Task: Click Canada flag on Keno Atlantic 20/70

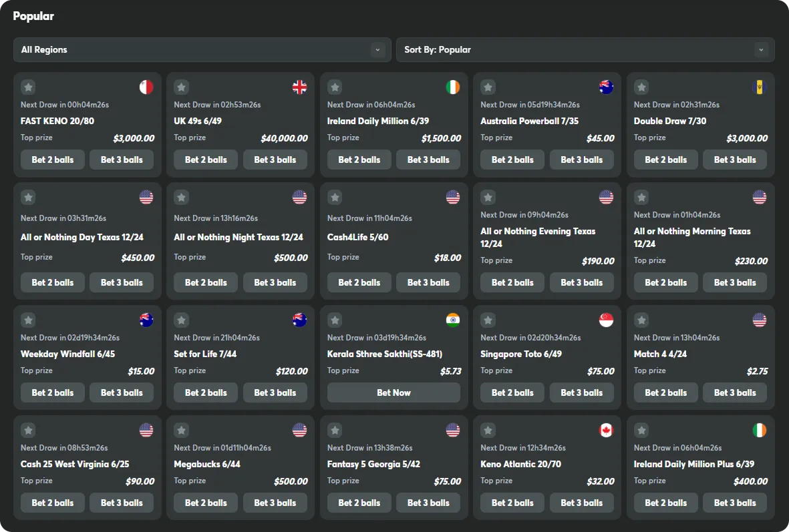Action: click(607, 430)
